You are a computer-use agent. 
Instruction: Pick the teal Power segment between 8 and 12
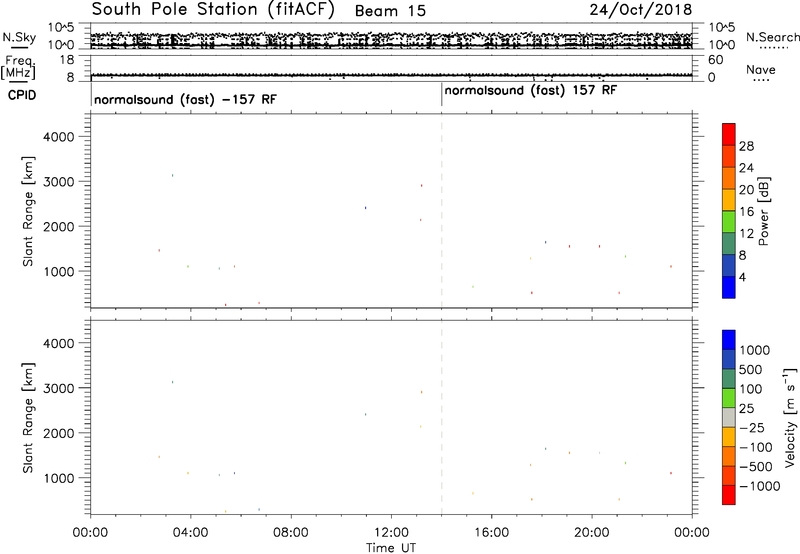tap(729, 244)
